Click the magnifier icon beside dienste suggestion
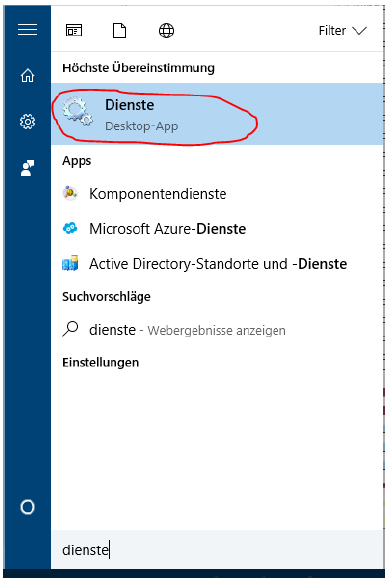This screenshot has width=390, height=582. tap(70, 328)
